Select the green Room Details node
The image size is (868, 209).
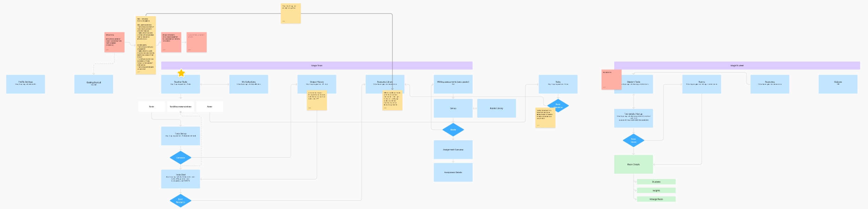point(633,164)
